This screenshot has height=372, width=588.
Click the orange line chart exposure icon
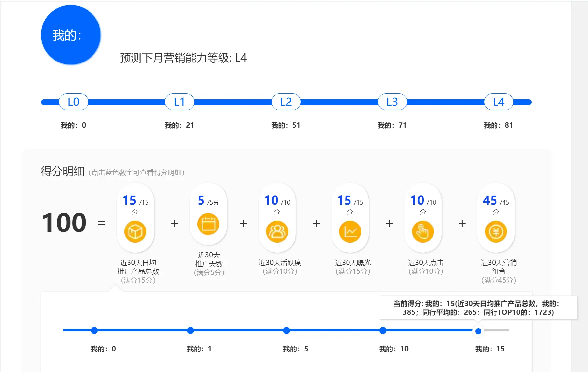point(350,231)
